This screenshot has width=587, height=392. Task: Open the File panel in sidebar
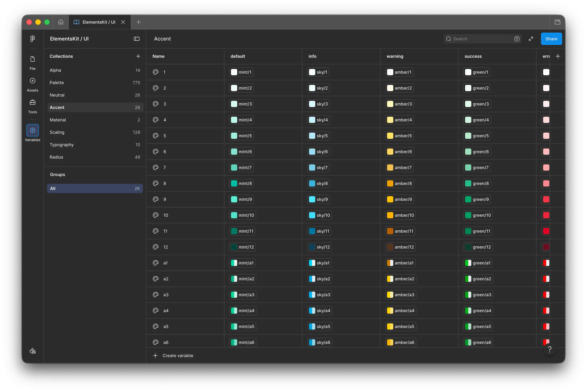[x=33, y=63]
